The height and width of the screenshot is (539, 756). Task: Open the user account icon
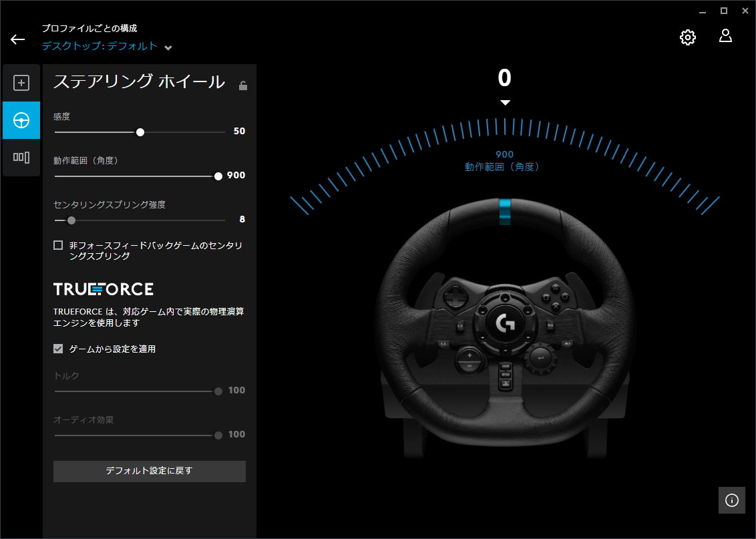[725, 36]
